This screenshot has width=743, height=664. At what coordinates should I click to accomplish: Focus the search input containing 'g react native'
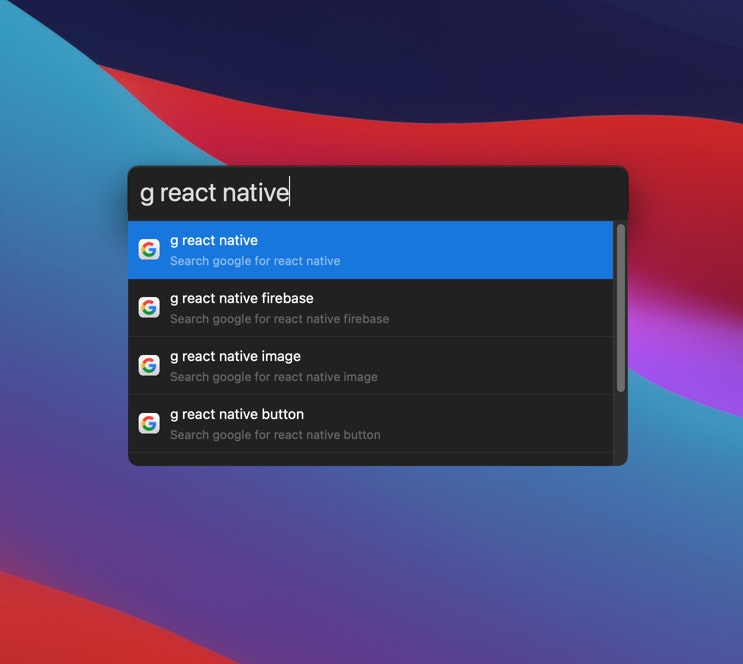coord(378,193)
